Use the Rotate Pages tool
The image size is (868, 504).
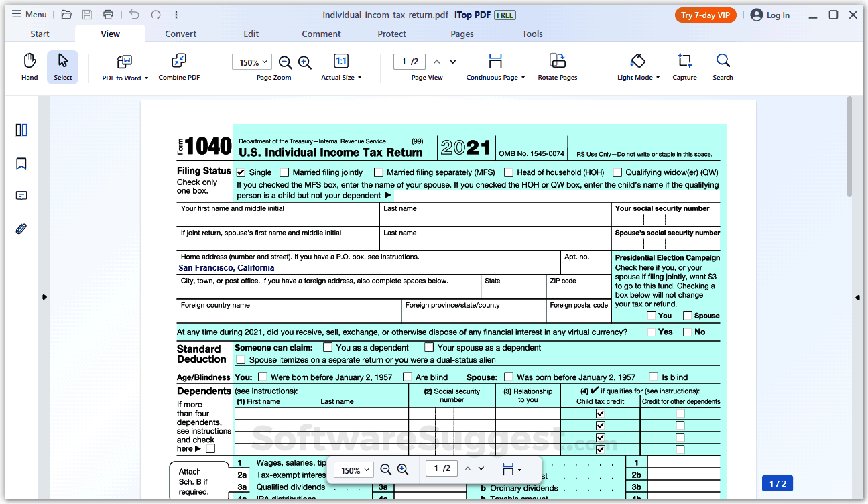(x=557, y=66)
